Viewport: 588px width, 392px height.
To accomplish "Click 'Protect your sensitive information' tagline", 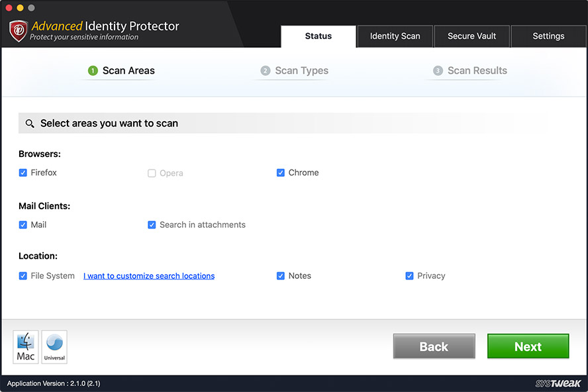I will (x=84, y=37).
